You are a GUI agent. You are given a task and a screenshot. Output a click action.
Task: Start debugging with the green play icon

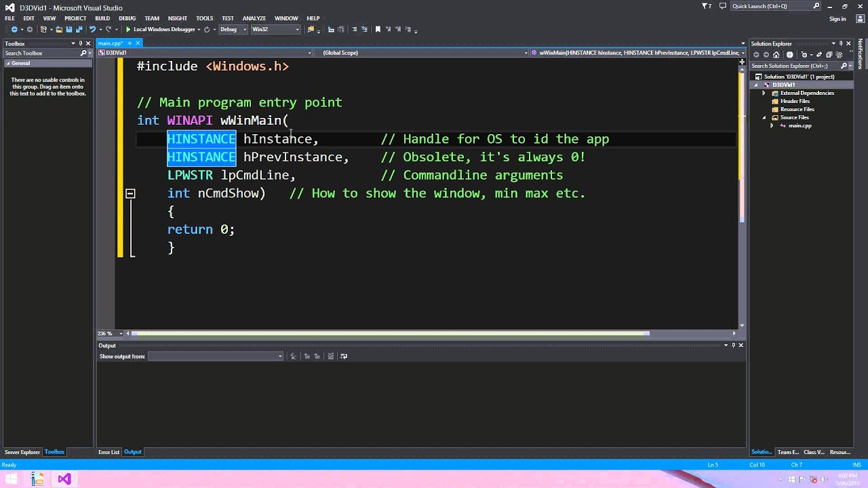coord(127,30)
